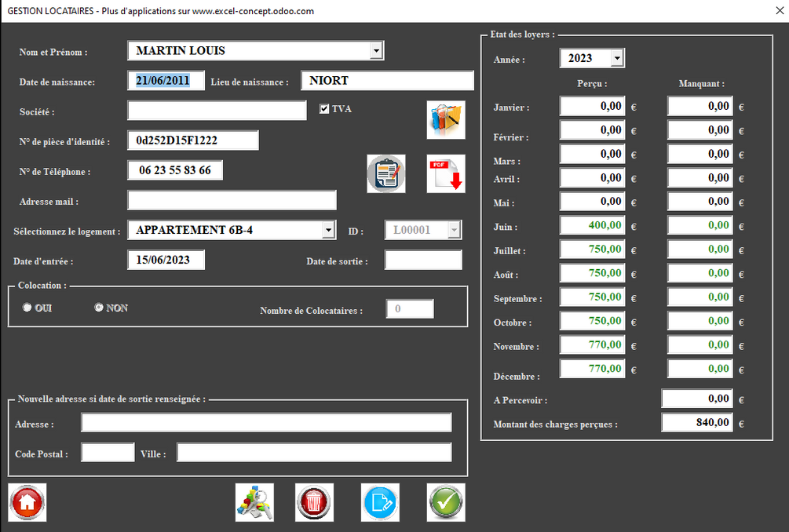The height and width of the screenshot is (532, 789).
Task: Click the Date d'entrée field
Action: pyautogui.click(x=166, y=260)
